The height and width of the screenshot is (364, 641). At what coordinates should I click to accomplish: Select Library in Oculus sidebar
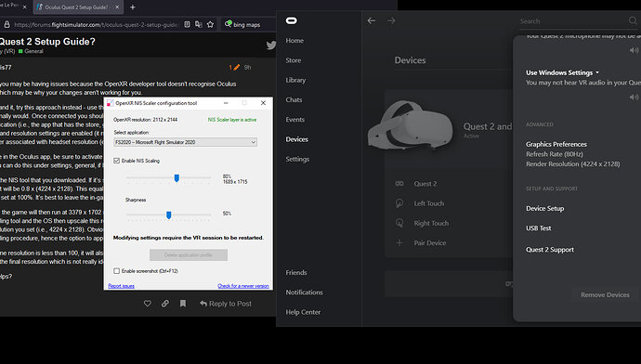295,80
